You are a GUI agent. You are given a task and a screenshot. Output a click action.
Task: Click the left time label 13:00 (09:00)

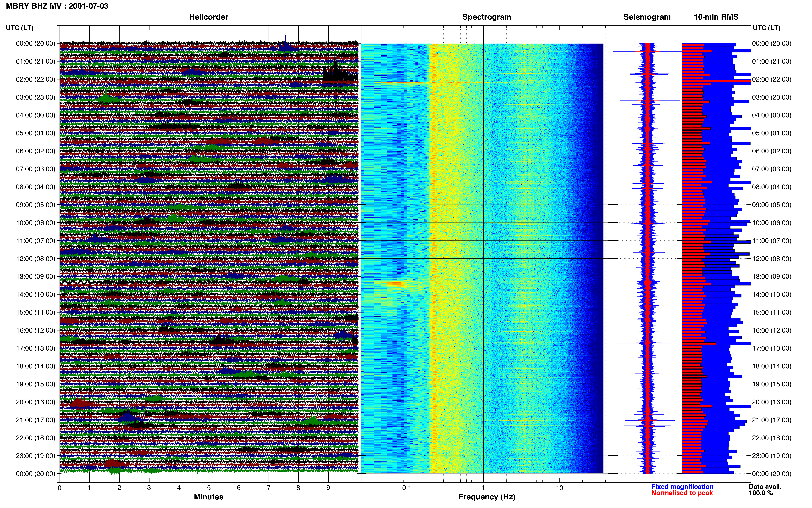[36, 277]
